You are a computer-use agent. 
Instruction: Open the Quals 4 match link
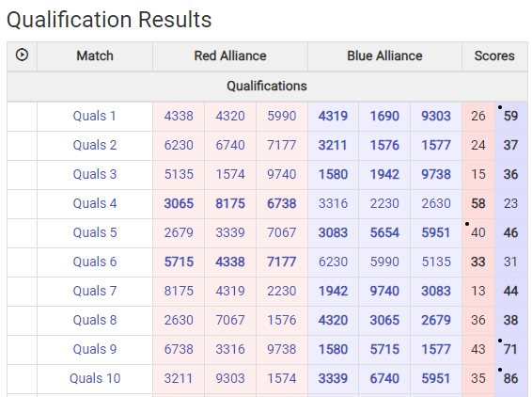[95, 203]
